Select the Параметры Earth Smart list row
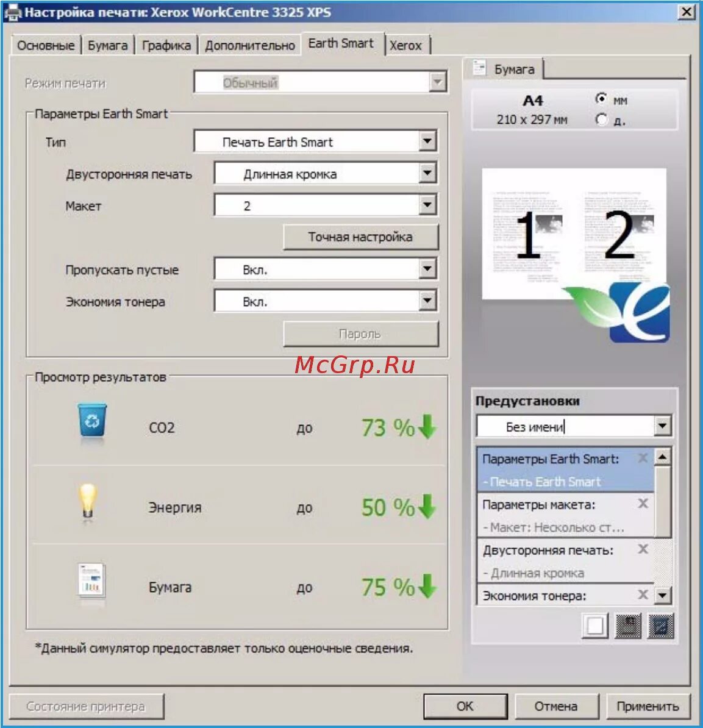 tap(566, 470)
